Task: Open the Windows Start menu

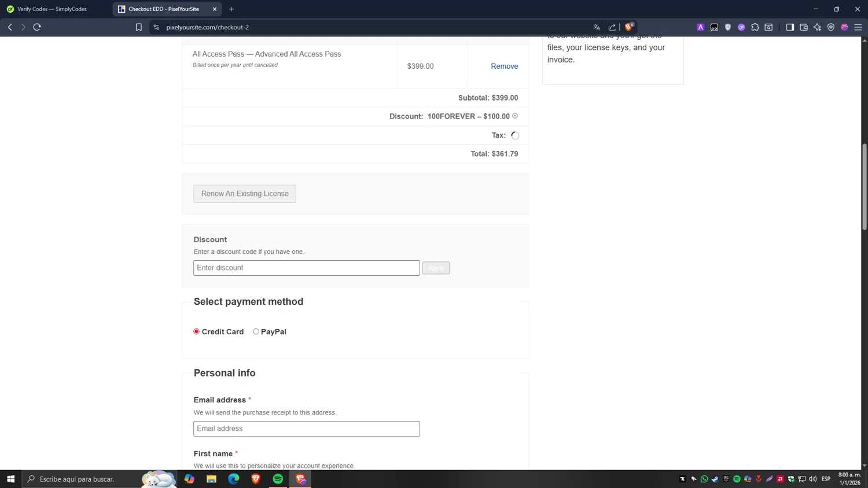Action: [10, 479]
